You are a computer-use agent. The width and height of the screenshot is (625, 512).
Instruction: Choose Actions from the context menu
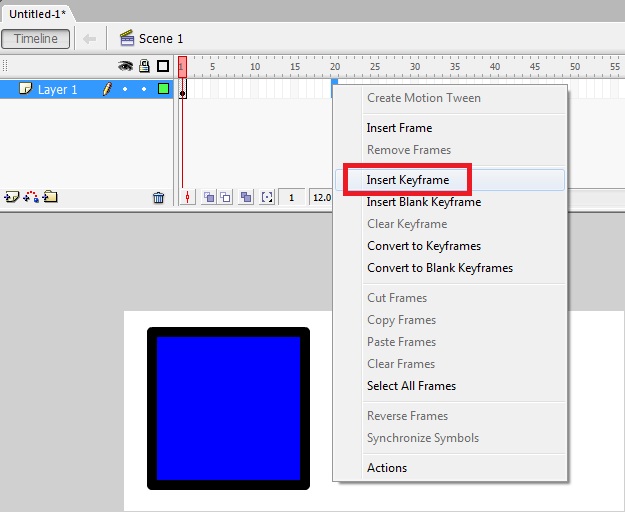(x=387, y=468)
